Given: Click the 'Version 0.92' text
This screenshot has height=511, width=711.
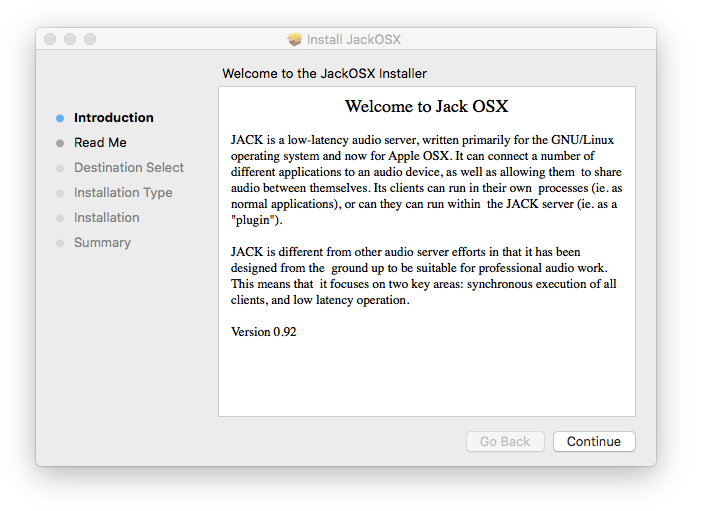Looking at the screenshot, I should click(x=263, y=332).
